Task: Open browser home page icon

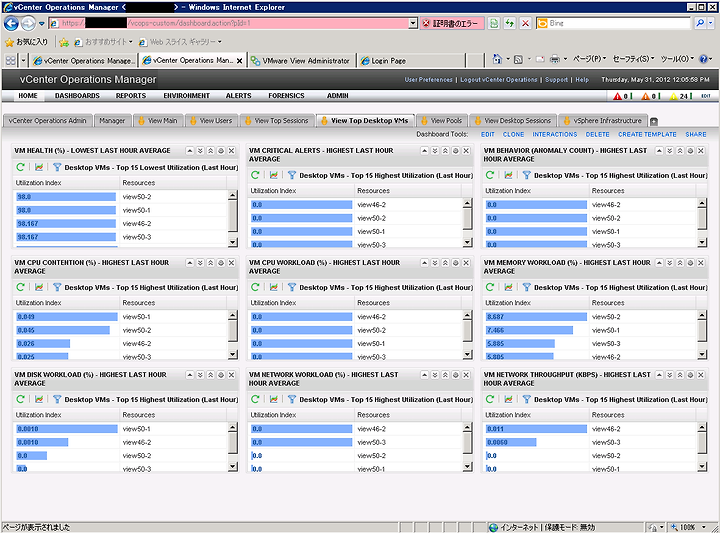Action: pos(497,59)
